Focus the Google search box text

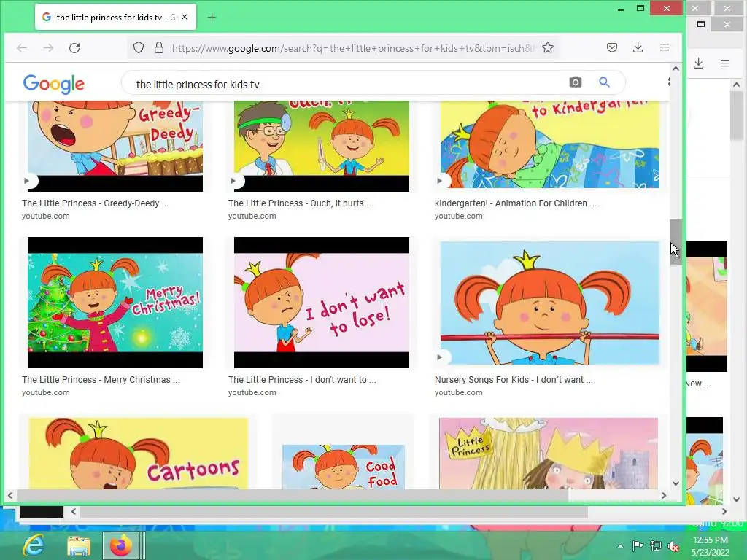click(x=198, y=85)
